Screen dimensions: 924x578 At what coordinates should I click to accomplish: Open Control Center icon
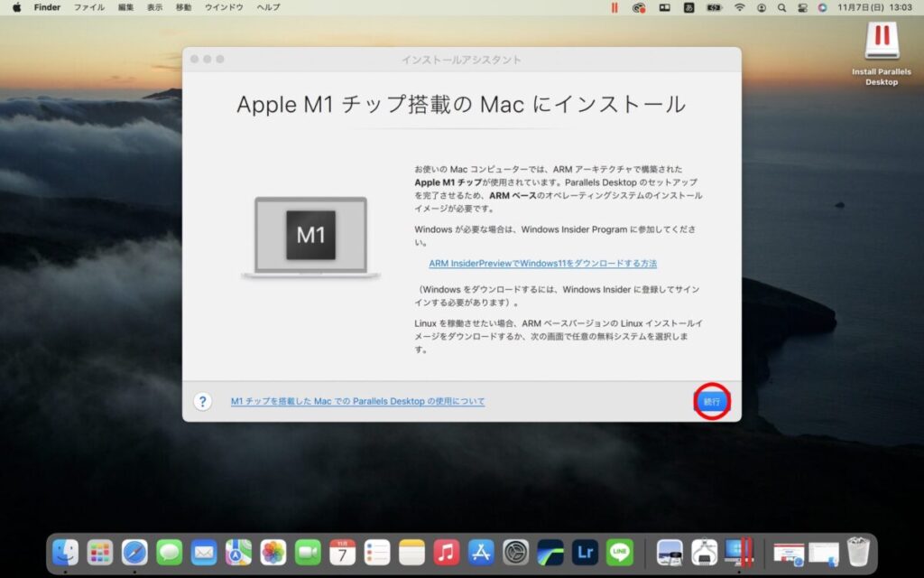(x=802, y=7)
